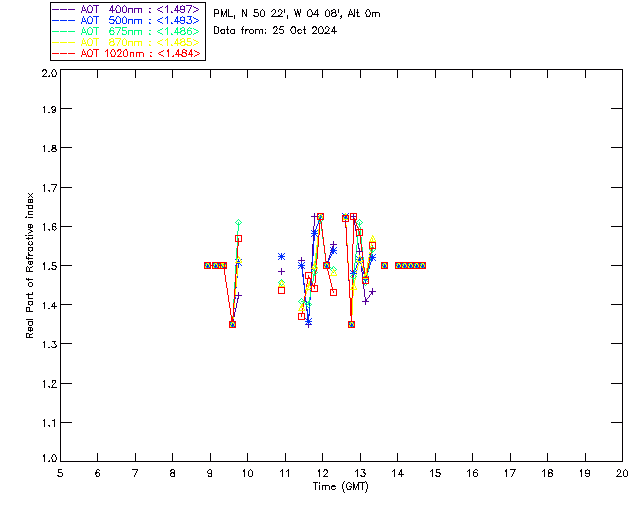The width and height of the screenshot is (640, 512).
Task: Select the station text 'PML, N 50 22', W 04 08', Alt 0m'
Action: (x=297, y=14)
